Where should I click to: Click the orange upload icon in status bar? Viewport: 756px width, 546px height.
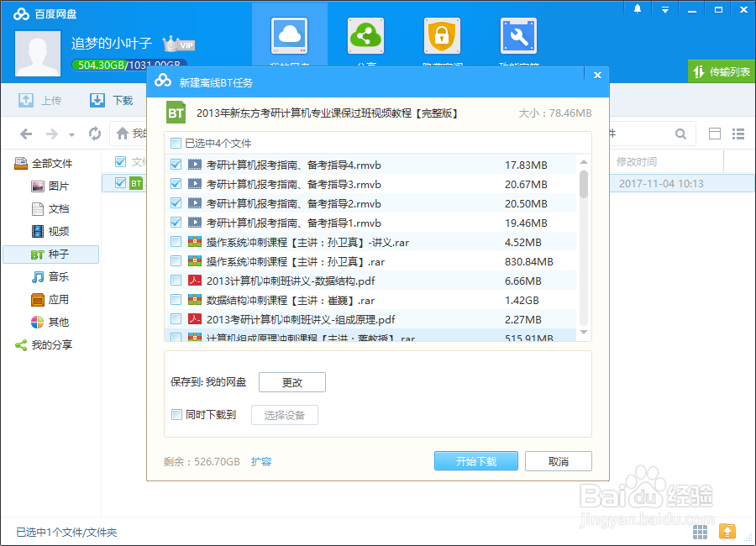[727, 532]
